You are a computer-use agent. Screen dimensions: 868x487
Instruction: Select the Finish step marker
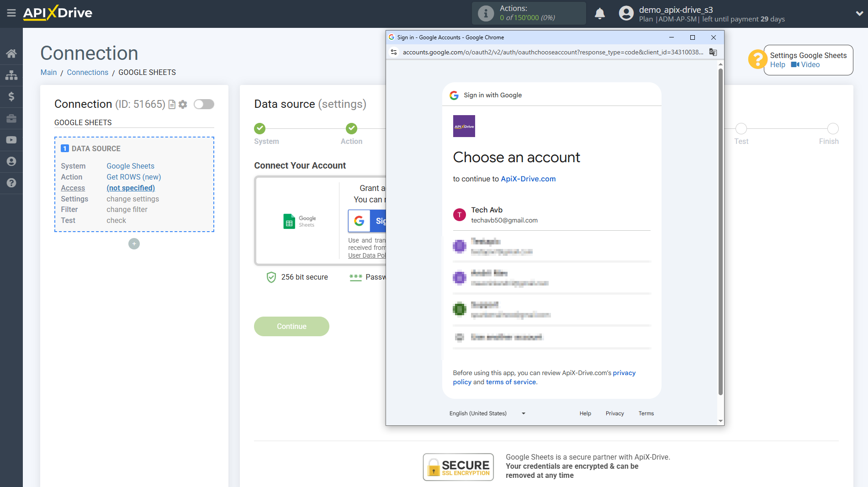point(833,128)
